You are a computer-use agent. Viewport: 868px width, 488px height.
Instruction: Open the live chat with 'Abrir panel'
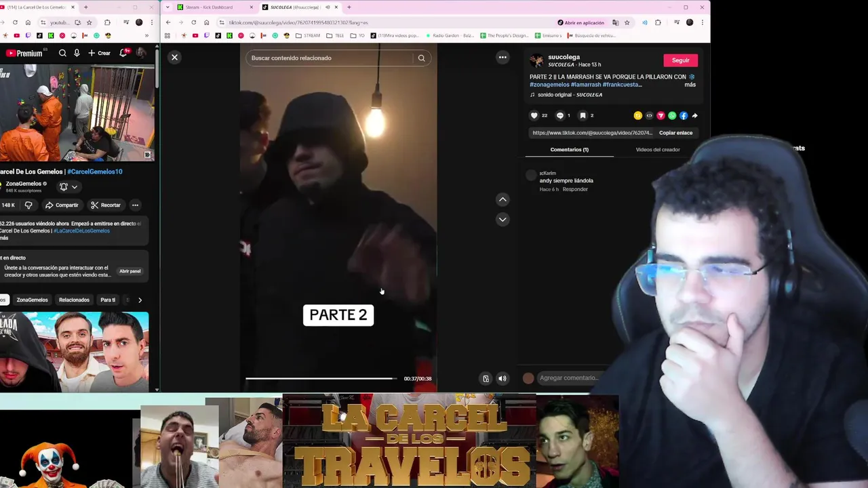pos(130,271)
